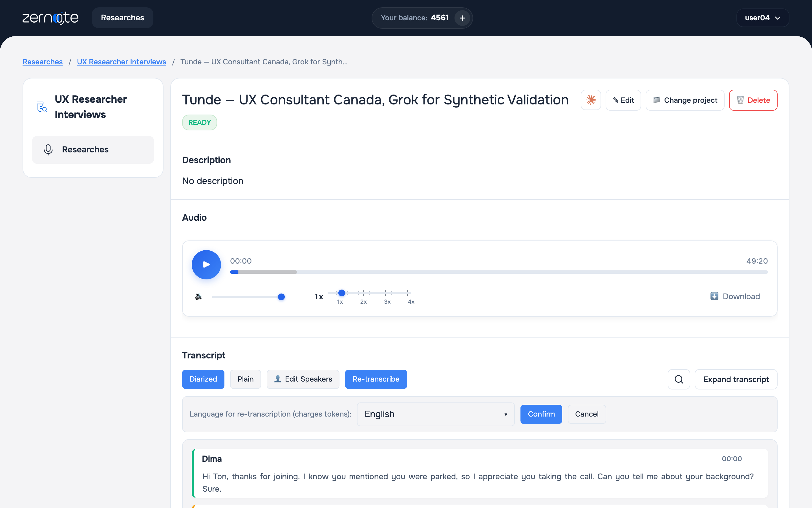Cancel the re-transcription

pyautogui.click(x=586, y=414)
